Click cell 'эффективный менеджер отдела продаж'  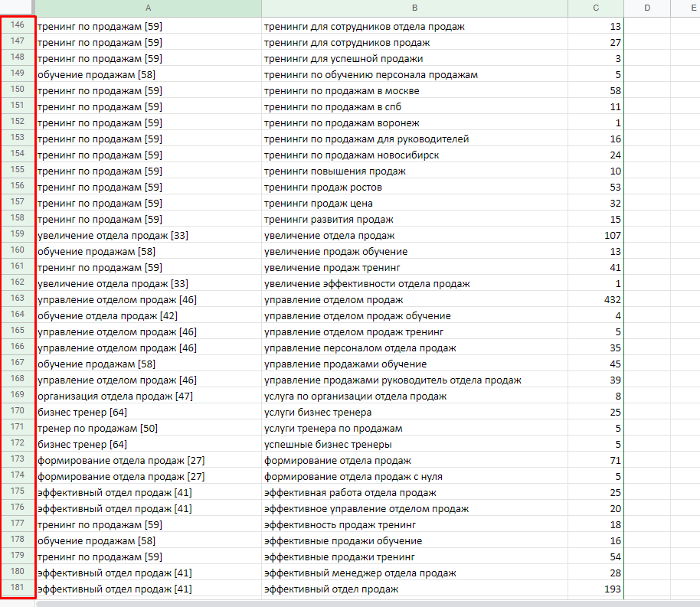point(414,573)
